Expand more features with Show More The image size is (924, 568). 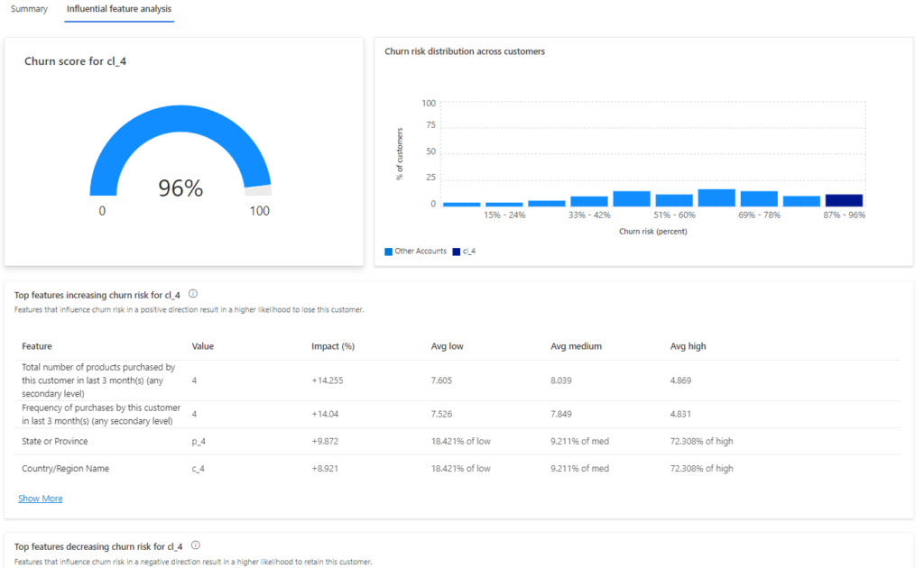click(40, 498)
